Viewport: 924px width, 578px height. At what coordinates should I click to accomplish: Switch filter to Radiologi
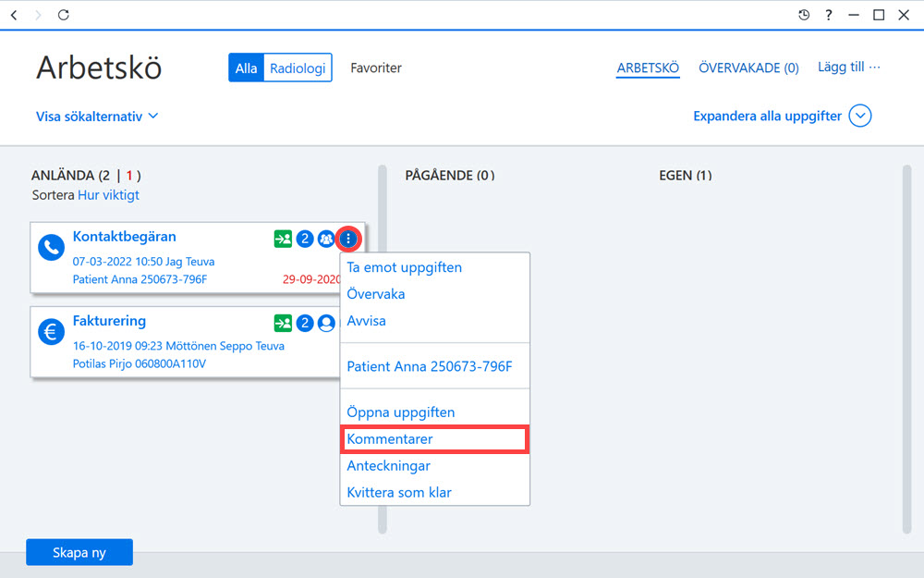click(x=298, y=68)
